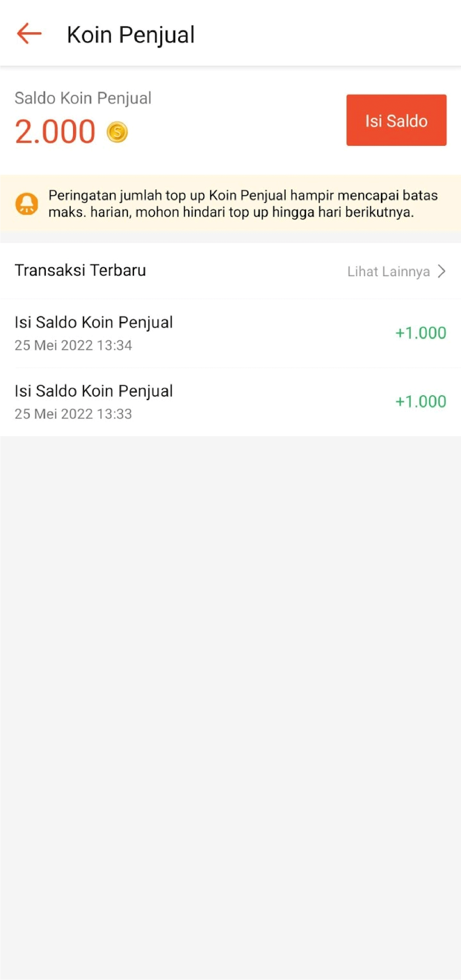This screenshot has width=461, height=980.
Task: Select the Transaksi Terbaru section header
Action: coord(80,270)
